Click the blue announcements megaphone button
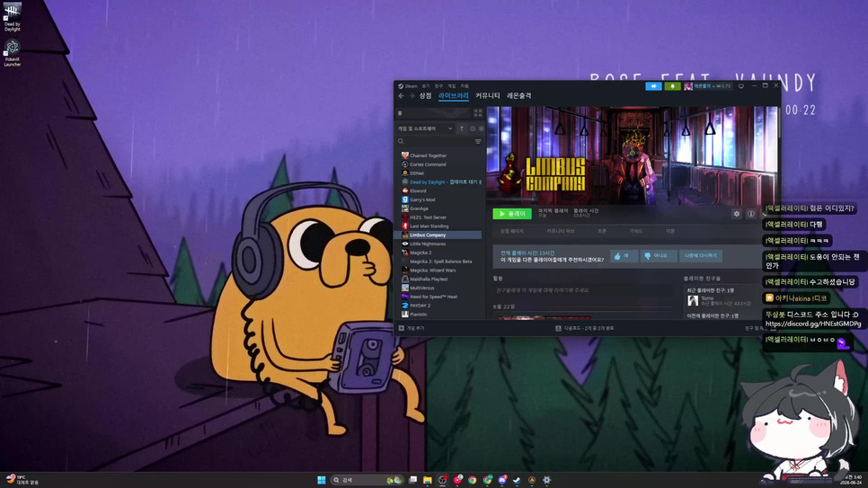Image resolution: width=868 pixels, height=488 pixels. click(x=654, y=86)
